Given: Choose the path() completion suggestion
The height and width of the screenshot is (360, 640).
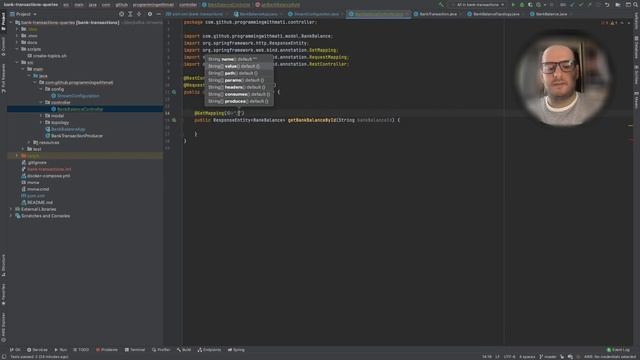Looking at the screenshot, I should [239, 73].
